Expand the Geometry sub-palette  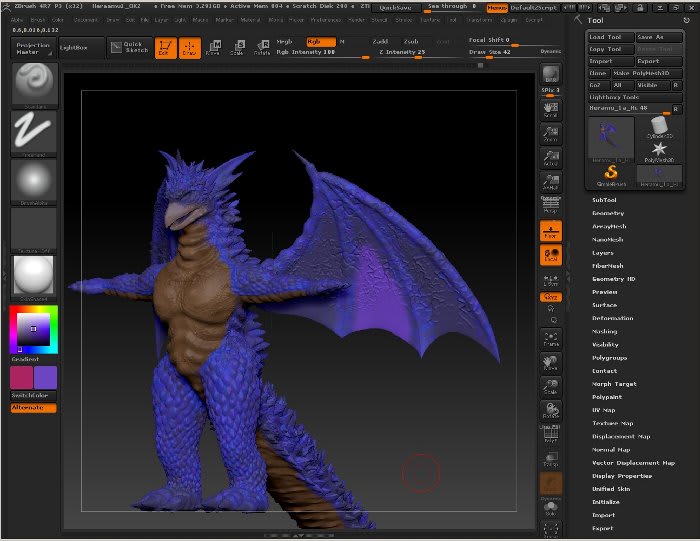tap(608, 213)
